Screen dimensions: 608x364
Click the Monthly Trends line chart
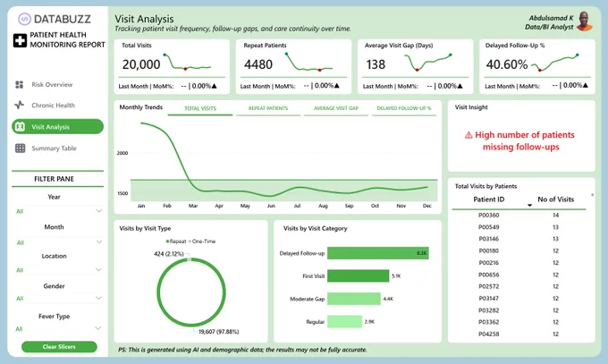pos(278,163)
